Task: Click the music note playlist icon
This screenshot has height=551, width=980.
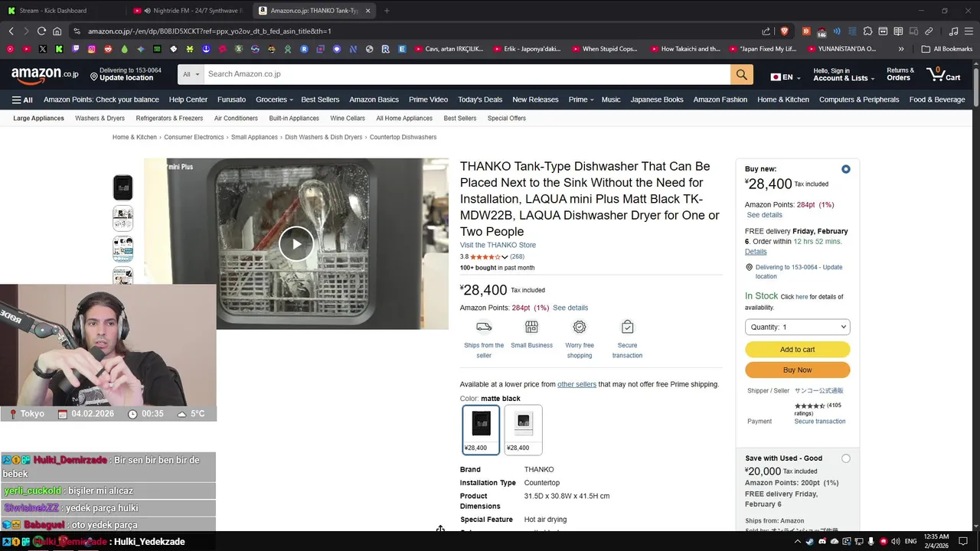Action: [953, 31]
